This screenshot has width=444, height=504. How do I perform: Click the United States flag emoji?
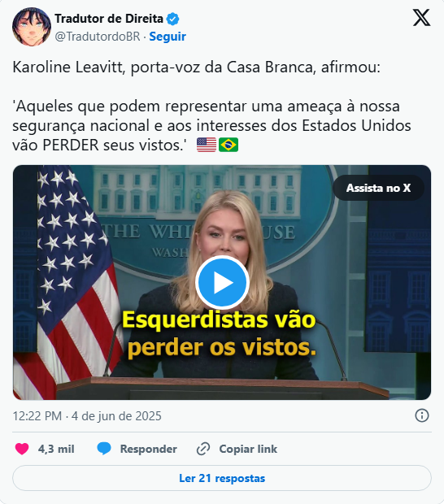click(x=207, y=145)
